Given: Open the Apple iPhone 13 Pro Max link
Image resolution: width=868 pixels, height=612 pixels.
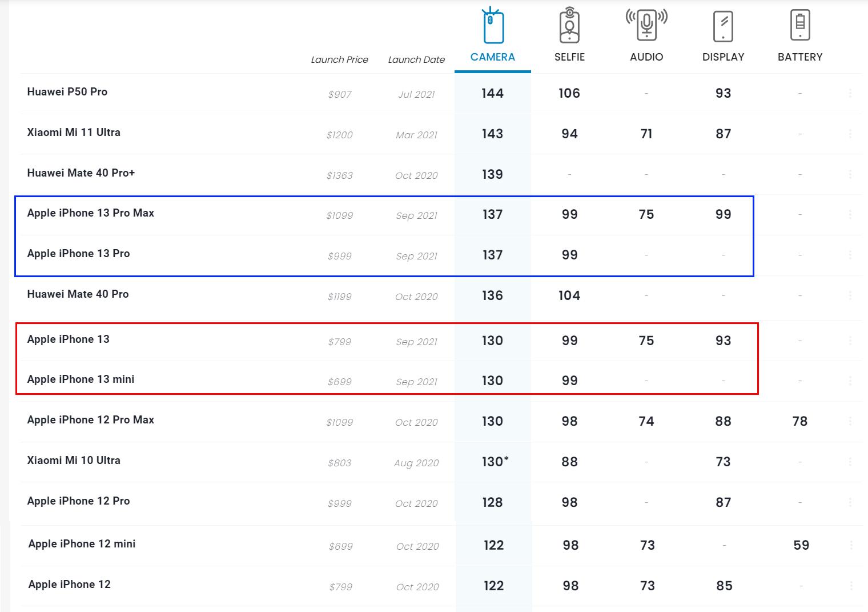Looking at the screenshot, I should point(91,213).
